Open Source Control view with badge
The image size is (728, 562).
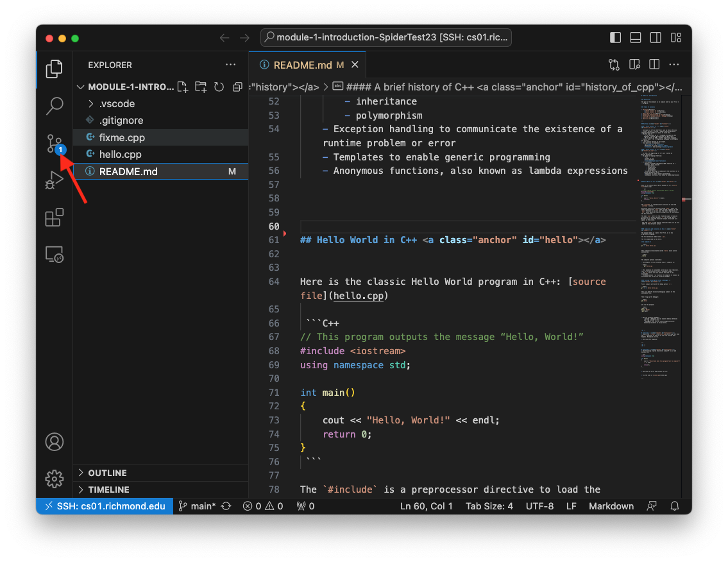[x=55, y=144]
